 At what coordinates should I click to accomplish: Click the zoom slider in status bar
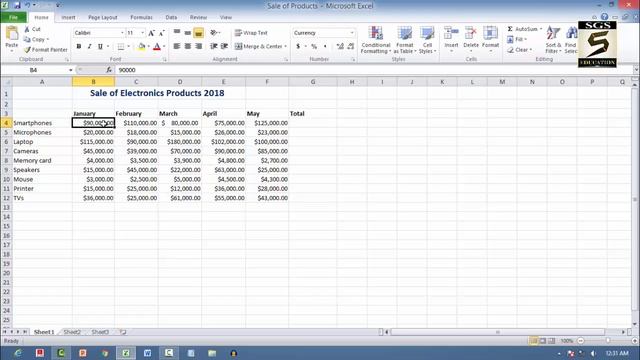point(607,341)
